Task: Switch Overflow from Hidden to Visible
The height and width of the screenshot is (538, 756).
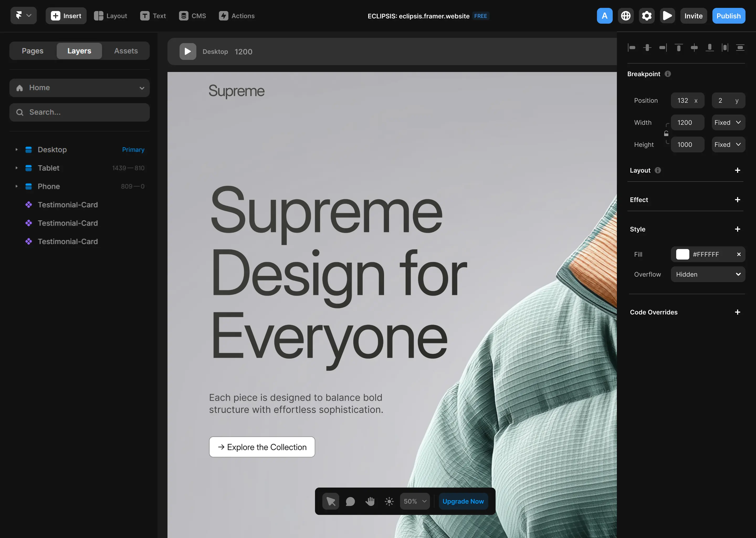Action: 708,274
